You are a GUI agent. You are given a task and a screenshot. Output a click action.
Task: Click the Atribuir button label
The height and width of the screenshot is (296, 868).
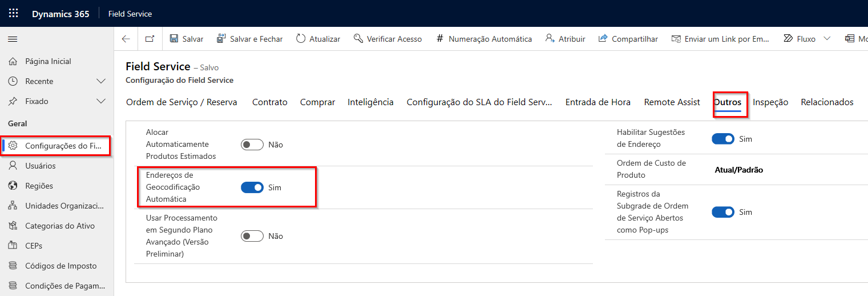point(572,39)
